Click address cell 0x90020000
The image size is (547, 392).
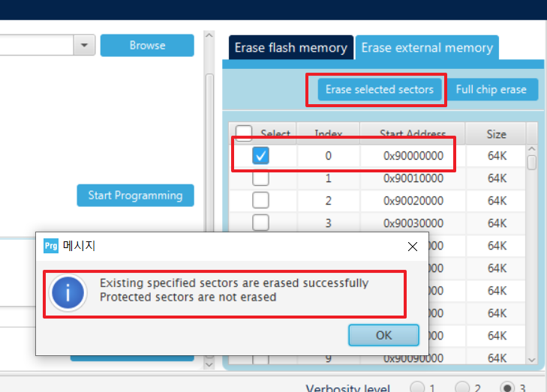coord(413,201)
